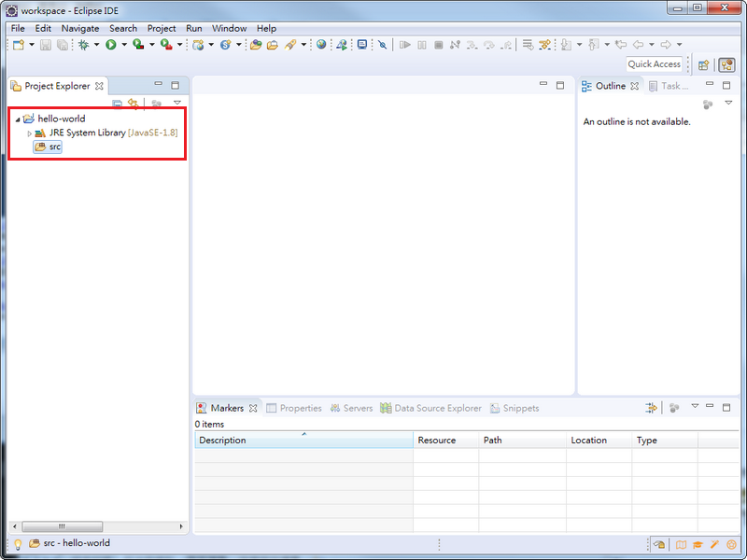This screenshot has width=747, height=560.
Task: Sort markers by Description column header
Action: click(303, 440)
